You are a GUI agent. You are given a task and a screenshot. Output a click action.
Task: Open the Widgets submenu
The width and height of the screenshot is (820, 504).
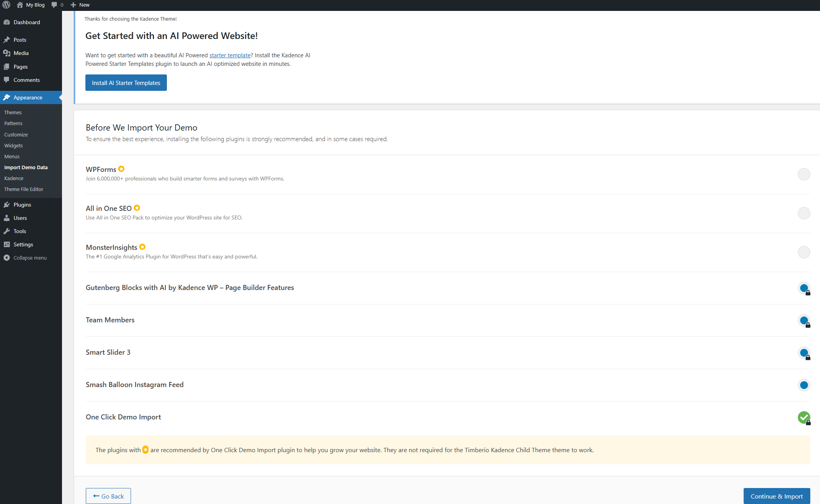(14, 145)
